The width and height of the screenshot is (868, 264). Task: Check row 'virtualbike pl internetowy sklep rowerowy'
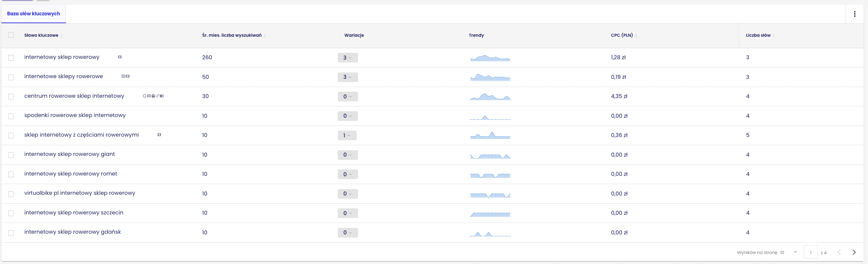pyautogui.click(x=11, y=194)
